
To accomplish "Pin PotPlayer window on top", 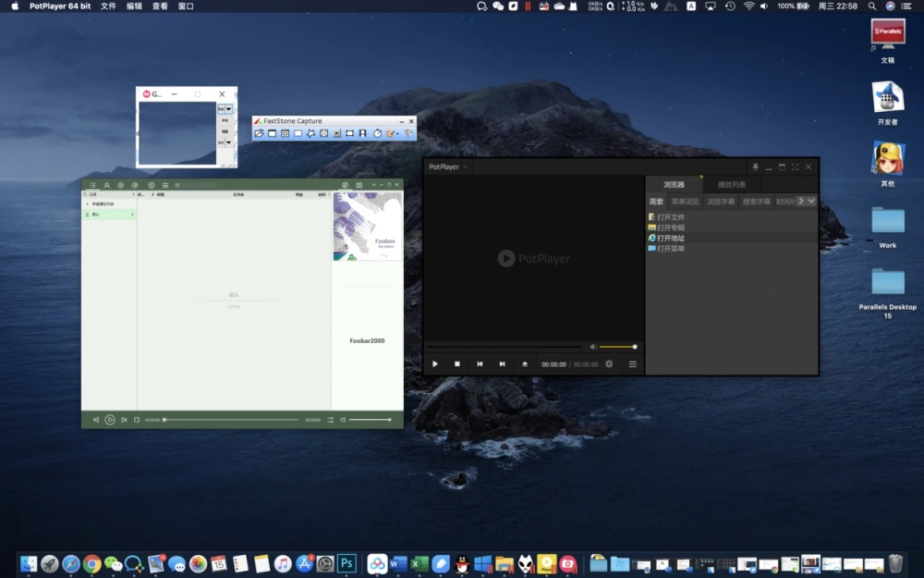I will tap(755, 166).
